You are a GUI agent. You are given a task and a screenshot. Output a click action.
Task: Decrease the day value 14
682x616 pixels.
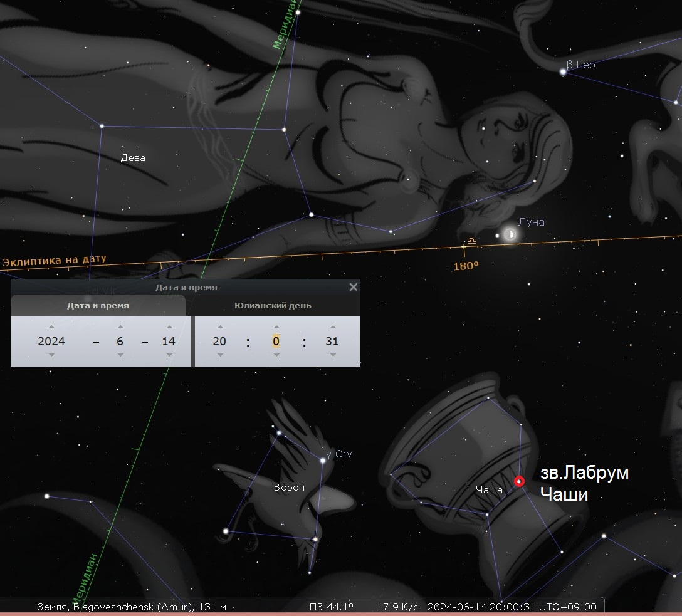pyautogui.click(x=169, y=355)
